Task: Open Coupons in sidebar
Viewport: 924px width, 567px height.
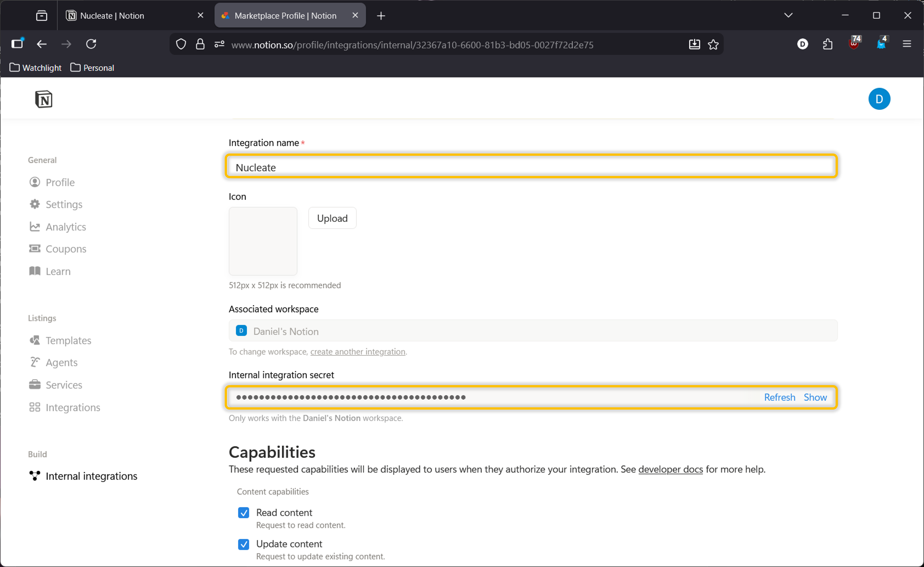Action: coord(66,249)
